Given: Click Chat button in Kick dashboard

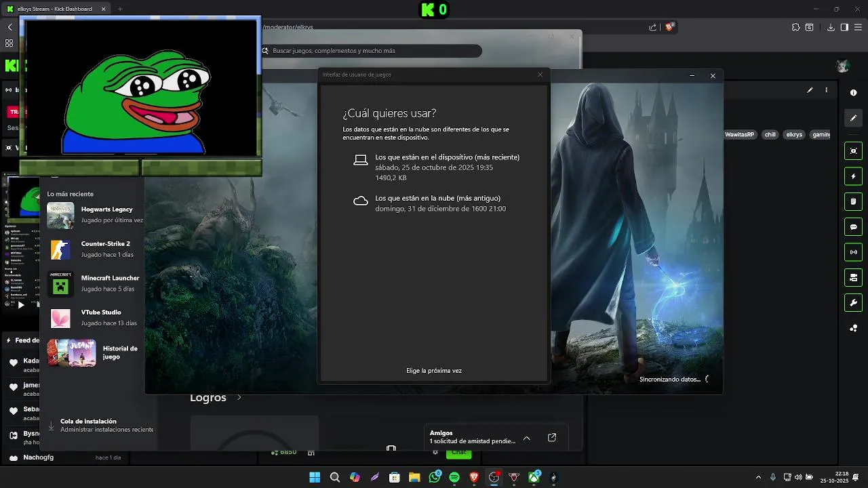Looking at the screenshot, I should 459,452.
